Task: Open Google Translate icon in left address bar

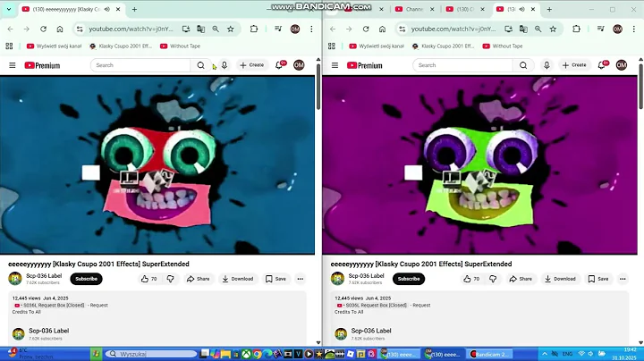Action: [201, 29]
